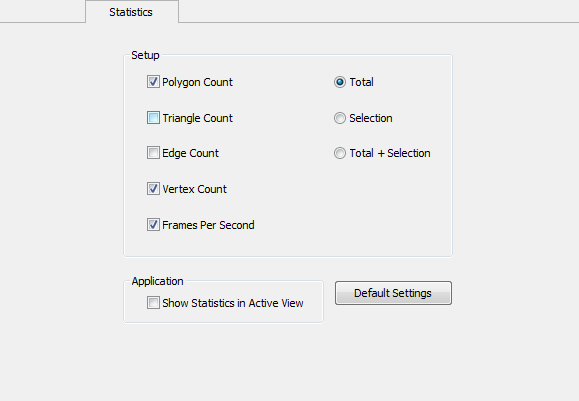Uncheck the Polygon Count checkbox
The width and height of the screenshot is (579, 401).
[x=153, y=82]
